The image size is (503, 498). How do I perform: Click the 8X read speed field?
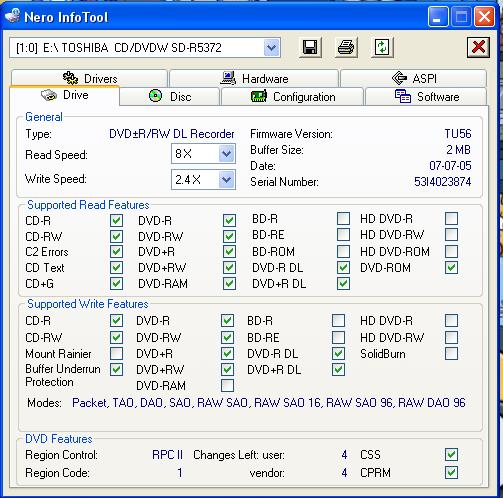click(x=203, y=154)
